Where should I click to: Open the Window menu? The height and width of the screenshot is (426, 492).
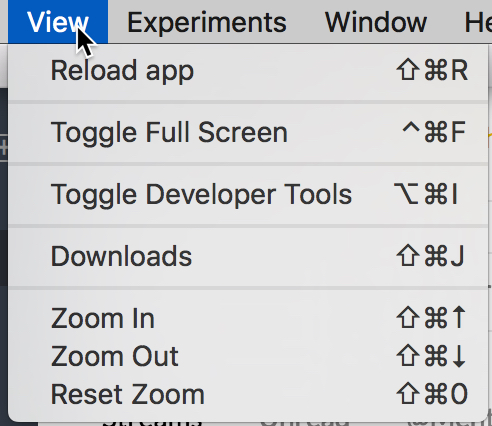(x=376, y=23)
